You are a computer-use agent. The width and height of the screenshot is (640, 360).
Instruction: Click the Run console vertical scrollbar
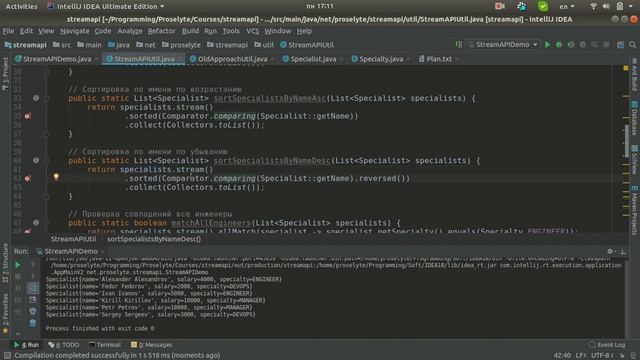[626, 298]
